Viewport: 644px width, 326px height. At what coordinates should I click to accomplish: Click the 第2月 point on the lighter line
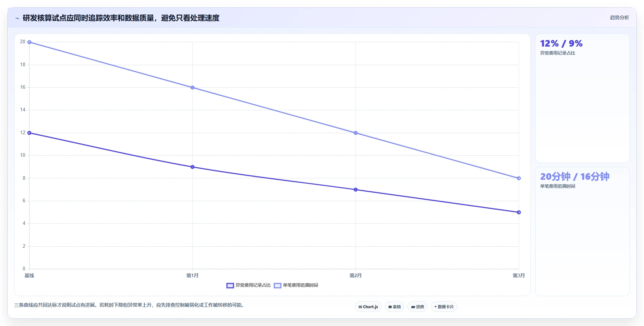[x=356, y=133]
